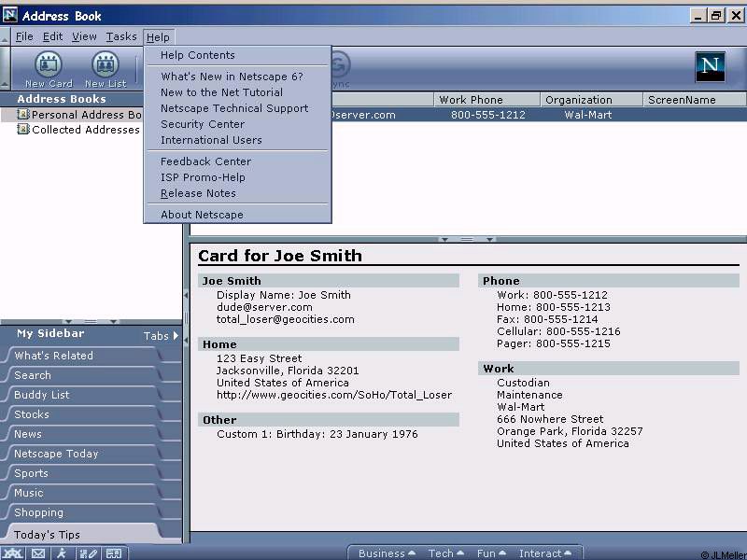The image size is (747, 560).
Task: Choose Help Contents from the Help menu
Action: pyautogui.click(x=237, y=55)
